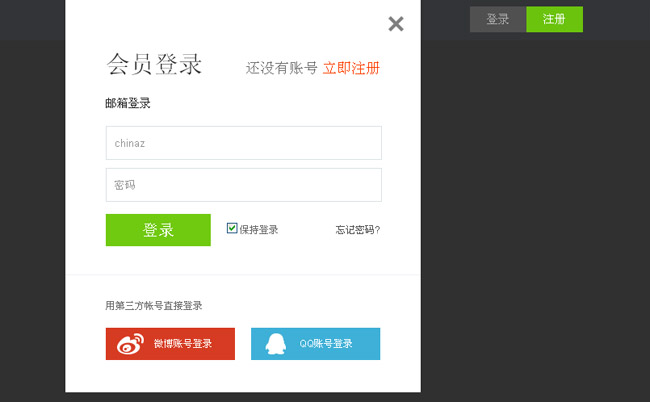Open the 登录 tab in top bar
The height and width of the screenshot is (402, 650).
(498, 19)
